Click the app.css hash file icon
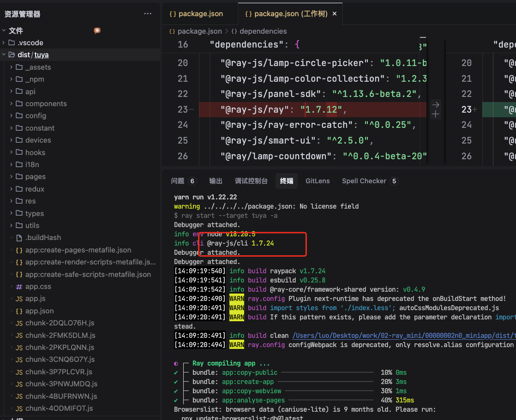This screenshot has width=516, height=420. click(19, 287)
